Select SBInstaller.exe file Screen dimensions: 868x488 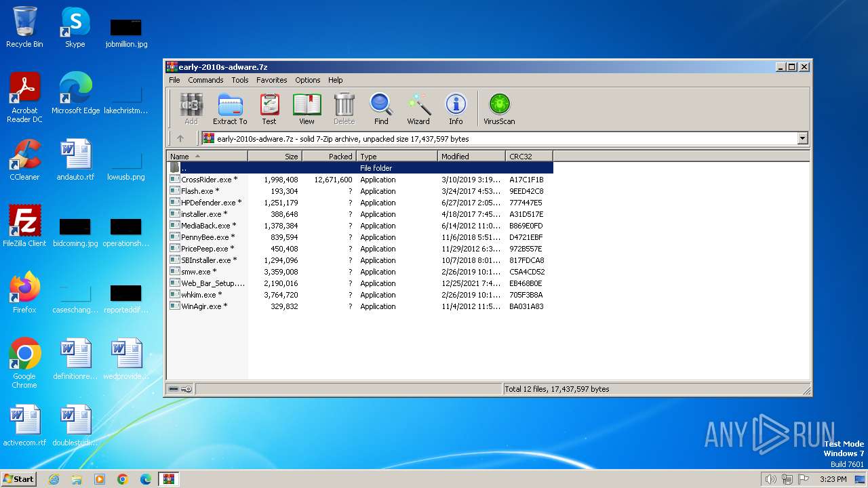click(360, 260)
